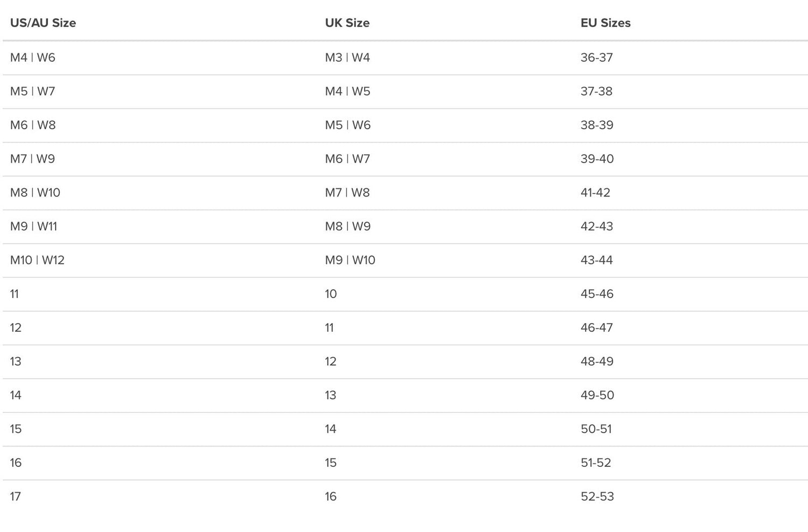This screenshot has width=808, height=532.
Task: Click UK size M5 | W6
Action: (x=347, y=125)
